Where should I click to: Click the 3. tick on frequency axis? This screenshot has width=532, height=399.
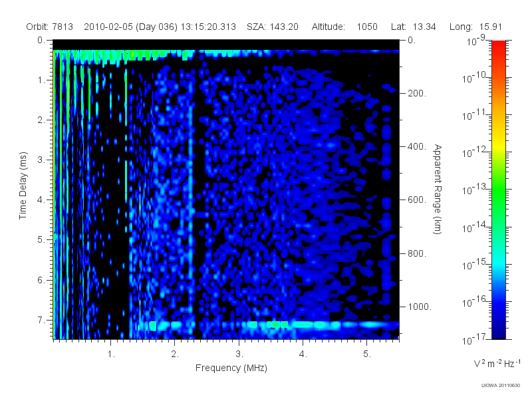click(x=239, y=354)
